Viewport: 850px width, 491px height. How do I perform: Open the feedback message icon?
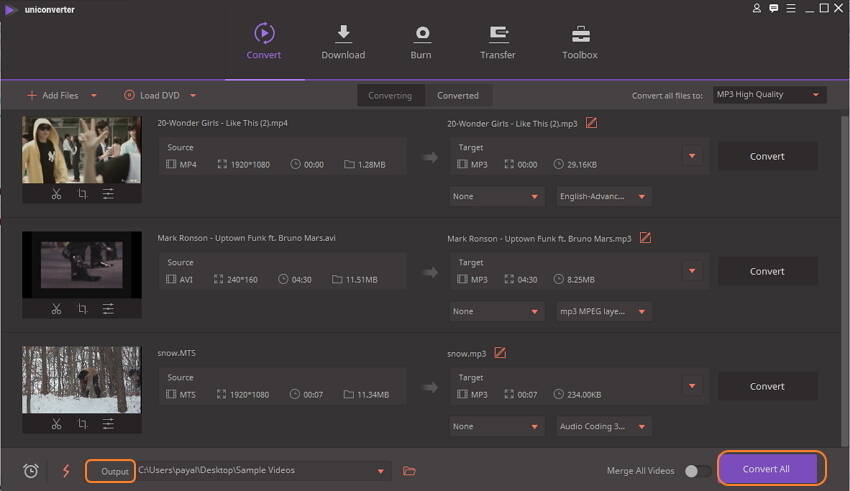click(774, 8)
